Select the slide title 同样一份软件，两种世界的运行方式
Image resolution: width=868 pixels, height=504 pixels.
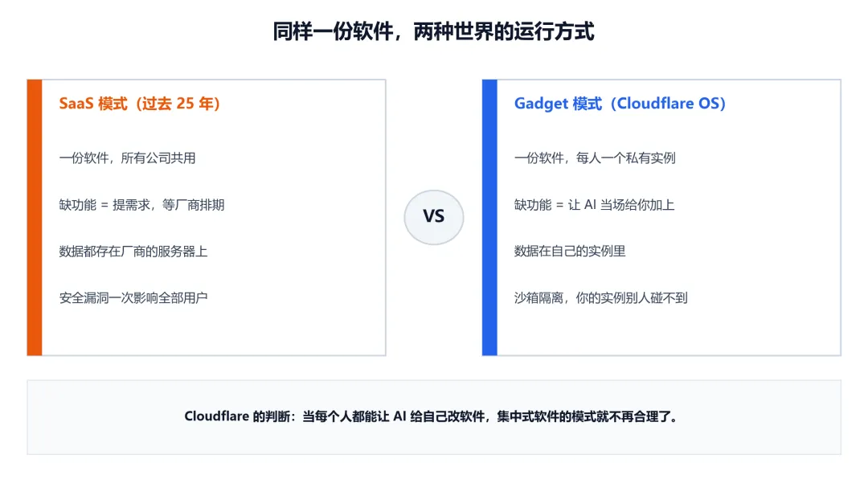click(433, 31)
